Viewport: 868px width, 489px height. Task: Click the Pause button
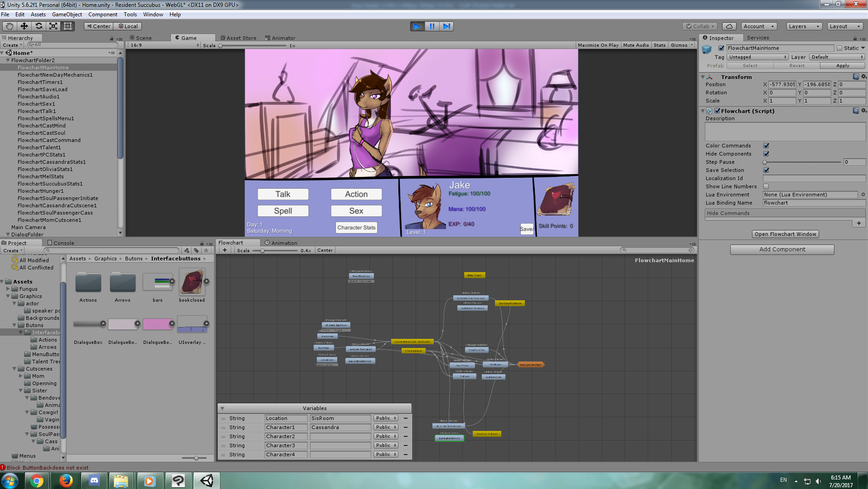click(432, 26)
